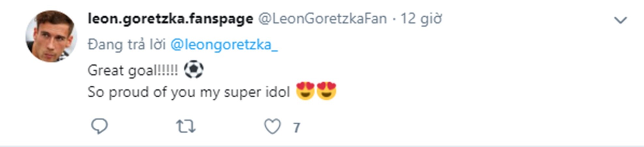This screenshot has height=147, width=644.
Task: Open the leon.goretzka.fanspage display name
Action: point(170,19)
